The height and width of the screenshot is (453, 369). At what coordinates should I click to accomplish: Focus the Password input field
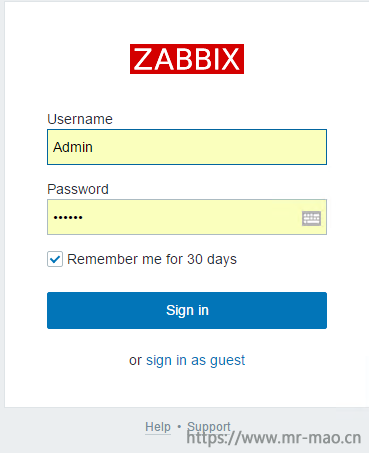coord(187,217)
